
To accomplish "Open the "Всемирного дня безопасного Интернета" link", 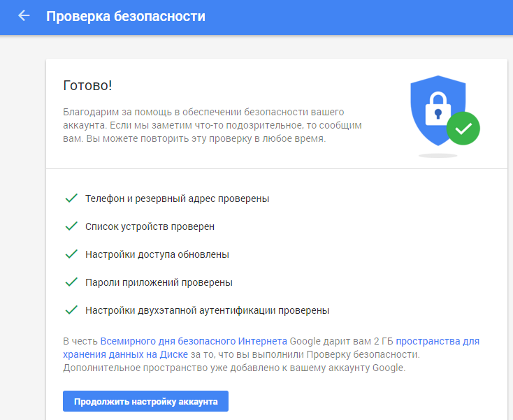I will pyautogui.click(x=194, y=341).
